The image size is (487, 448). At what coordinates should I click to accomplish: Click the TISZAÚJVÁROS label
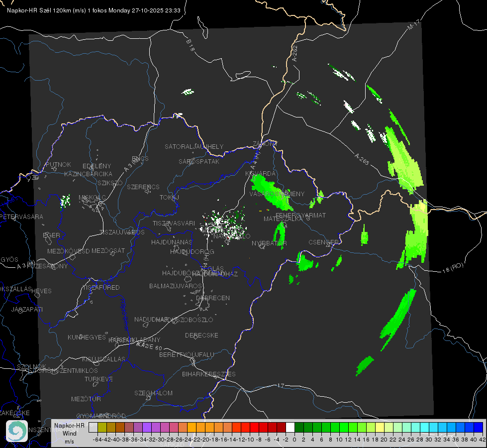pos(122,232)
